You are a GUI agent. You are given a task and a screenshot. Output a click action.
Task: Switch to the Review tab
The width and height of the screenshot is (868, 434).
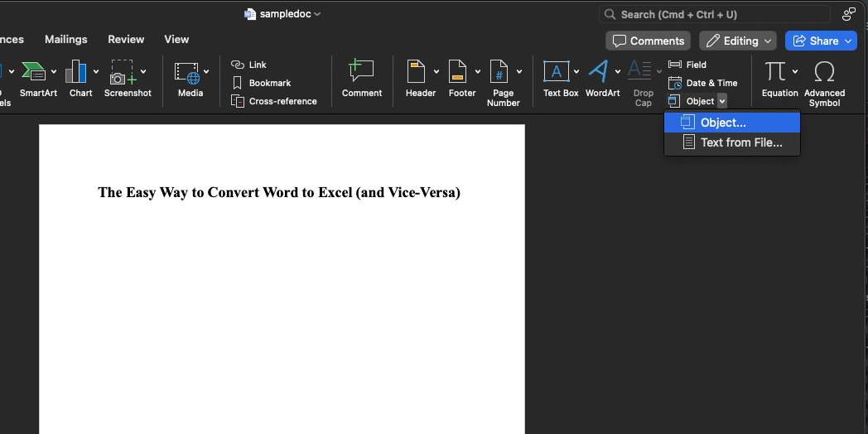[126, 39]
